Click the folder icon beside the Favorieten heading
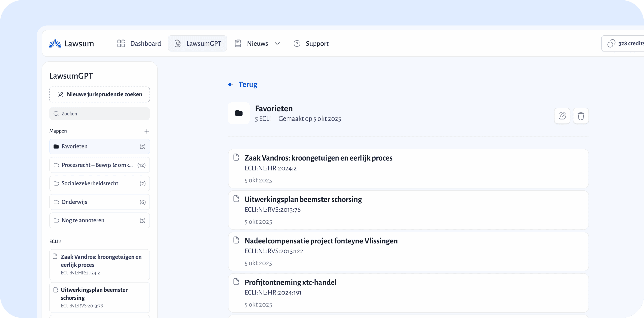 [x=238, y=113]
